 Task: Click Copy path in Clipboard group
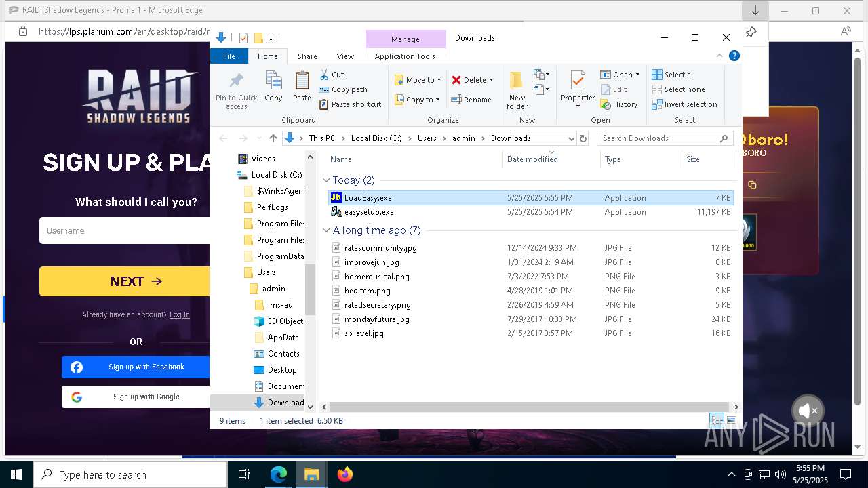[x=342, y=89]
